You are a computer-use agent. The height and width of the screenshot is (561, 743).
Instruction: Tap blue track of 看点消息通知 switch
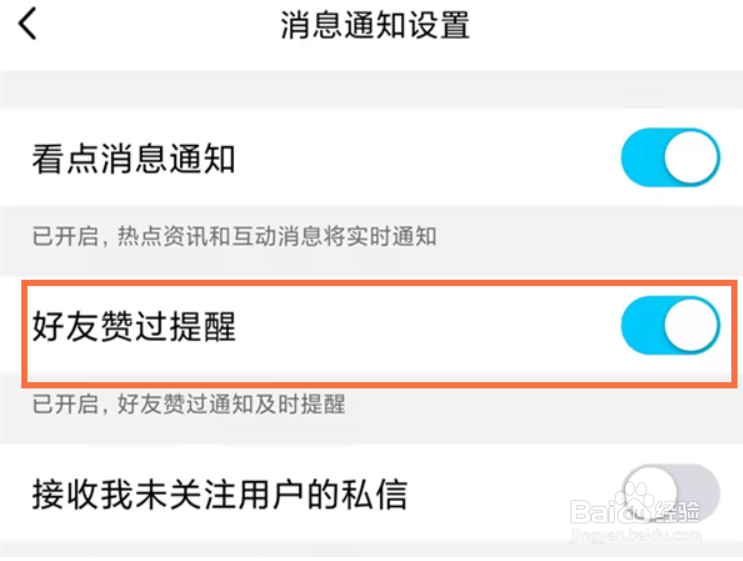pos(643,157)
